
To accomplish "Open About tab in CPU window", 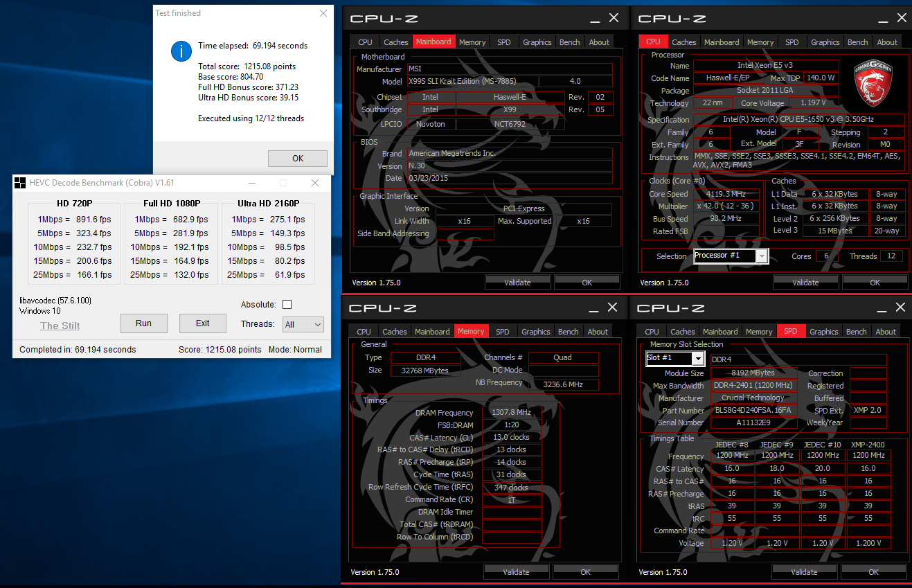I will [887, 42].
